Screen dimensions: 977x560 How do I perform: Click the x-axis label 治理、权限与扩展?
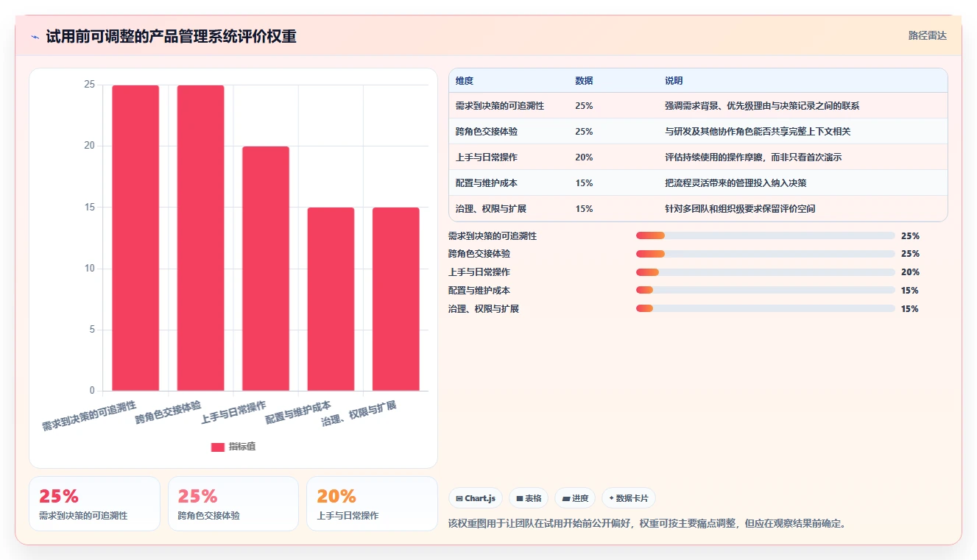click(x=359, y=414)
